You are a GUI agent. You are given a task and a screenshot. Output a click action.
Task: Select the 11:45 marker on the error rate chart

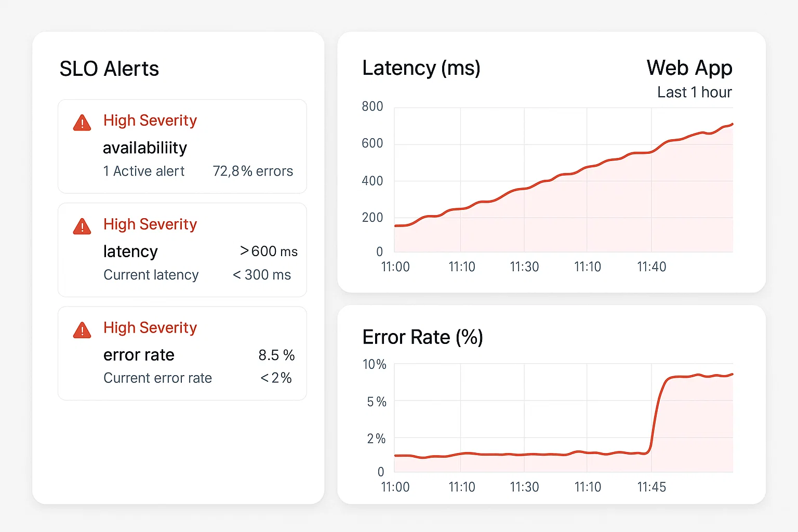tap(651, 487)
